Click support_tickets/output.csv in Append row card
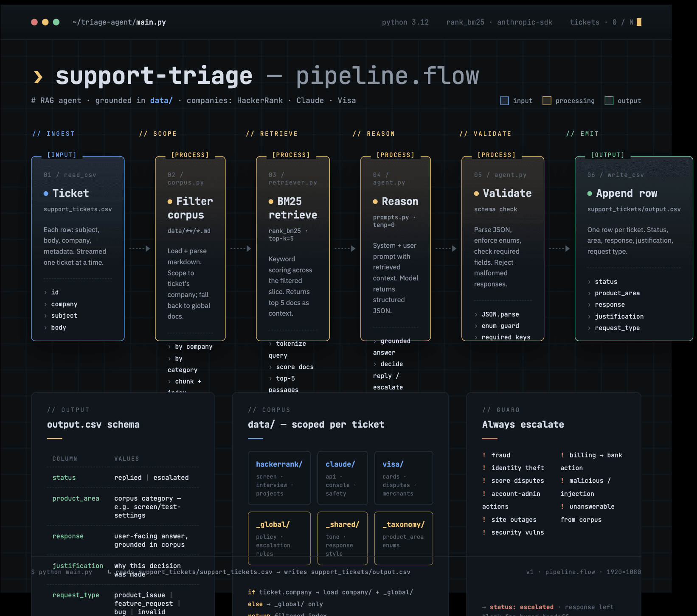 tap(634, 209)
